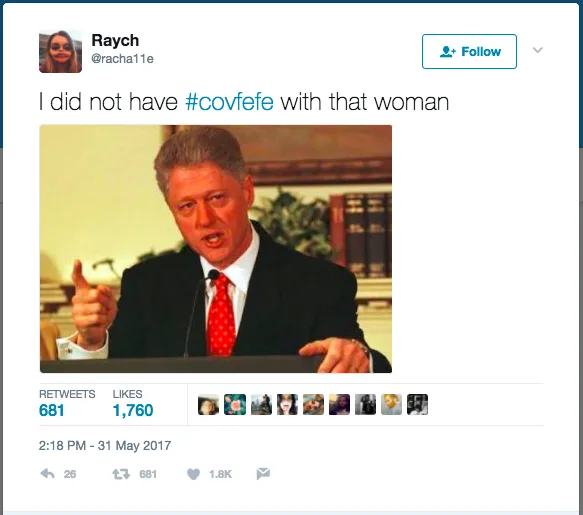Click the second liker avatar with flower
The width and height of the screenshot is (583, 515).
point(235,404)
